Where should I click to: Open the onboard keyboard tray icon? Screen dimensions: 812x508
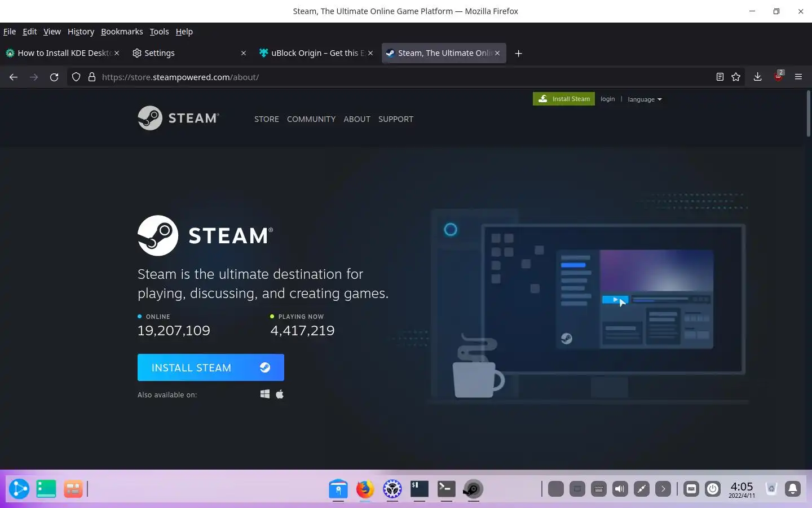pyautogui.click(x=691, y=489)
